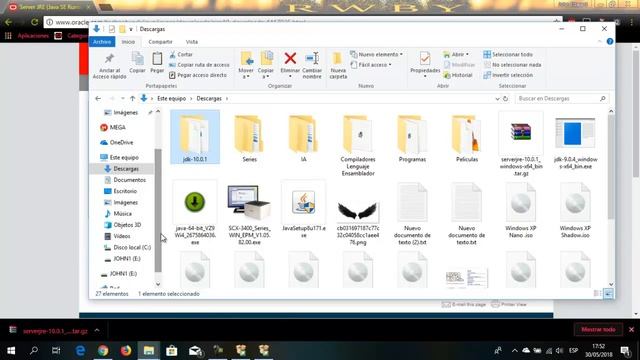Click No seleccionar nada
Viewport: 640px width, 360px height.
(x=512, y=65)
